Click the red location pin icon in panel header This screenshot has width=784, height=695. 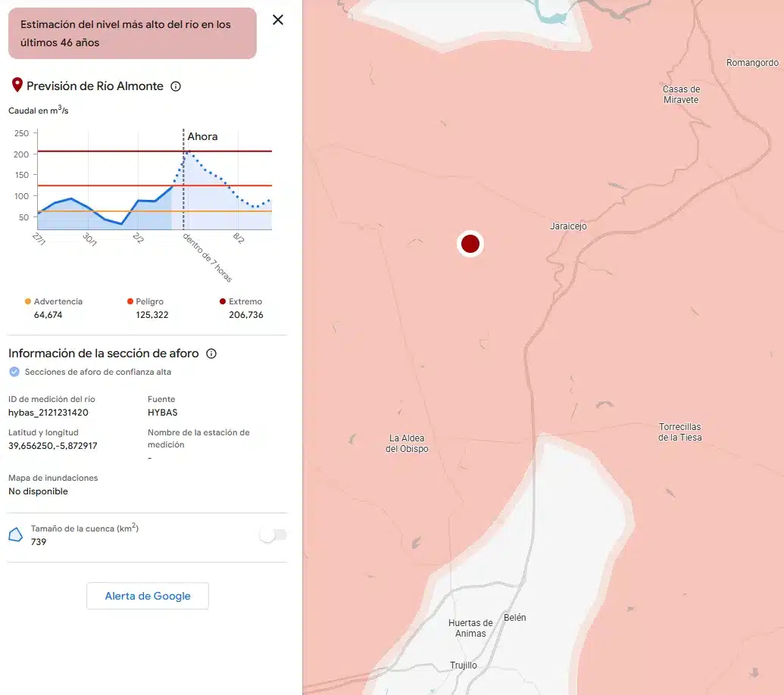(17, 85)
